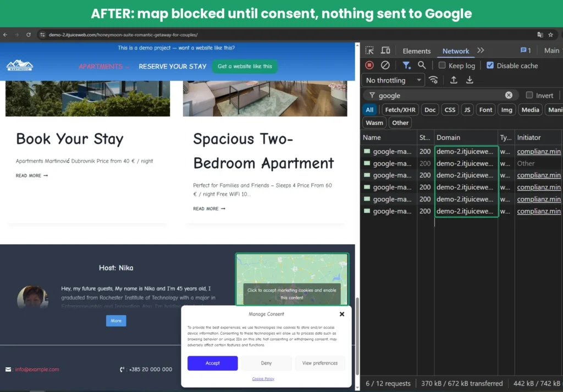The height and width of the screenshot is (392, 563).
Task: Filter requests by JS type
Action: tap(467, 110)
